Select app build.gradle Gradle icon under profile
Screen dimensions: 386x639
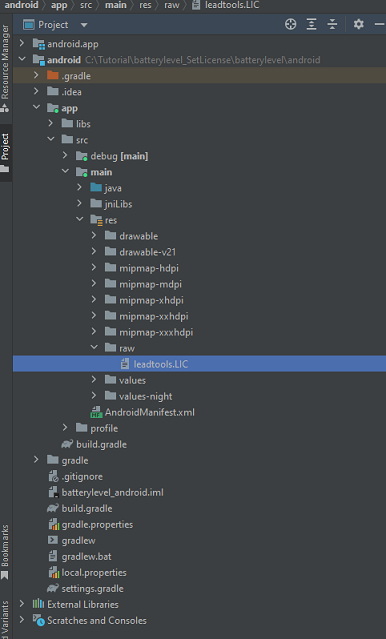pos(67,444)
